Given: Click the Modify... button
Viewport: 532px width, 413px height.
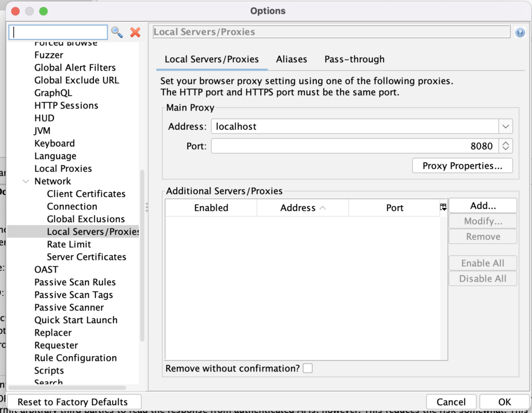Looking at the screenshot, I should [x=483, y=221].
